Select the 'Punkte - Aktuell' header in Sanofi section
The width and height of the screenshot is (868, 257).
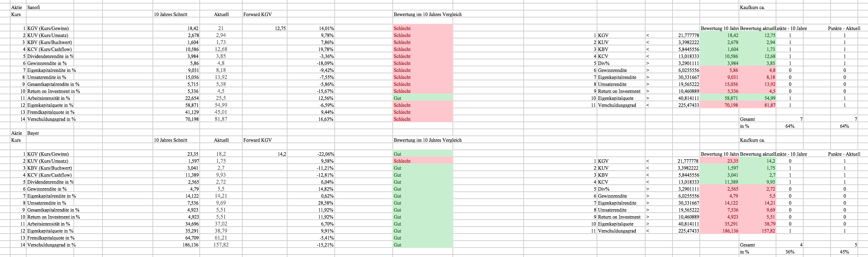coord(844,28)
